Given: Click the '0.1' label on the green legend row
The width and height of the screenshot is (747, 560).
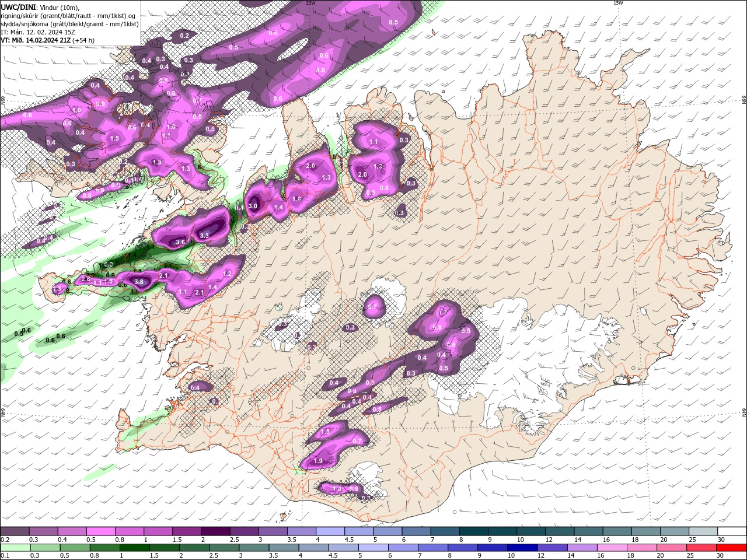Looking at the screenshot, I should point(4,556).
